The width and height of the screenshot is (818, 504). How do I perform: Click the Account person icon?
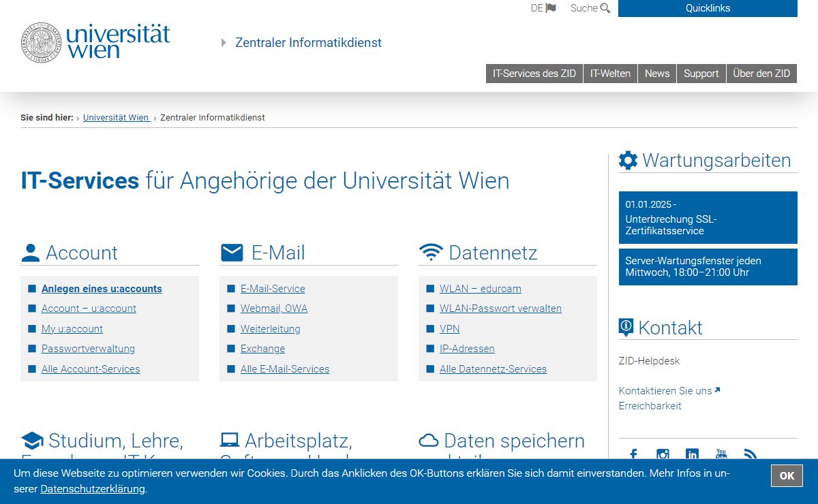point(31,253)
